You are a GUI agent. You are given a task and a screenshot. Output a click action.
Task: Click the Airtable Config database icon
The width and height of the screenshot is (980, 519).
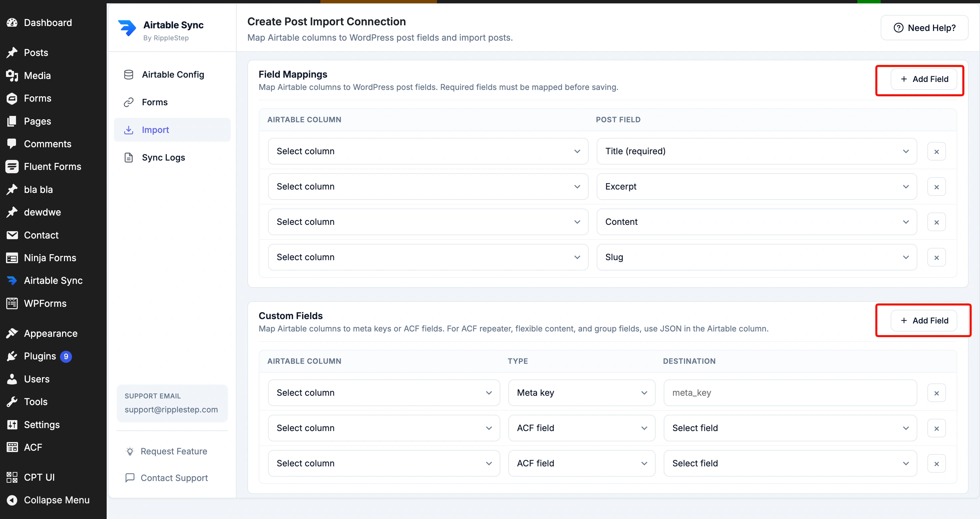pos(129,75)
